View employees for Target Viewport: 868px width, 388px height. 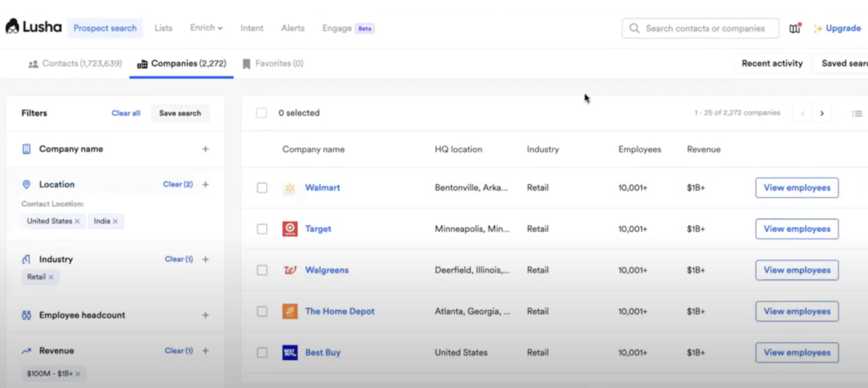tap(797, 229)
